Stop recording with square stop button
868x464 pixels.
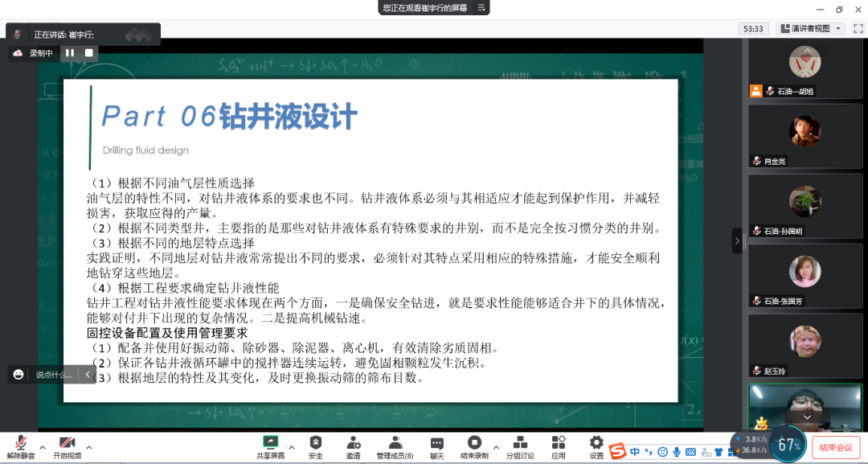(89, 53)
